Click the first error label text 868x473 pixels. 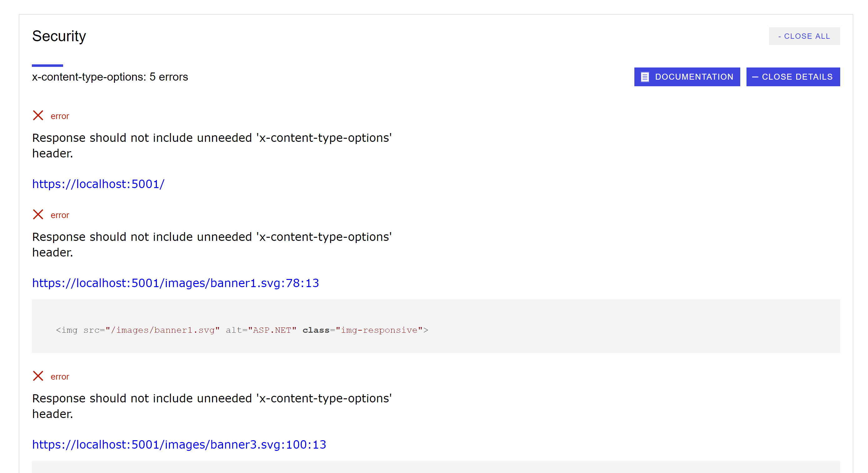click(x=60, y=116)
